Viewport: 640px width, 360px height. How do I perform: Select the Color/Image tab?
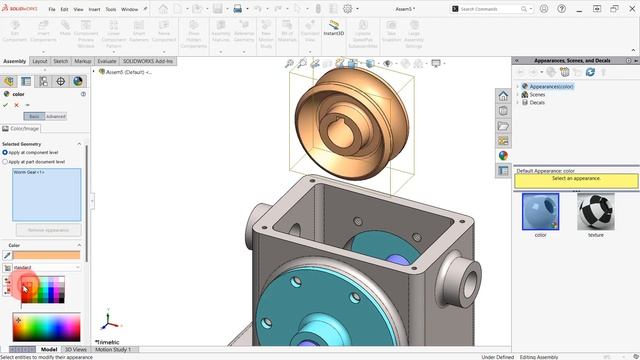coord(20,129)
